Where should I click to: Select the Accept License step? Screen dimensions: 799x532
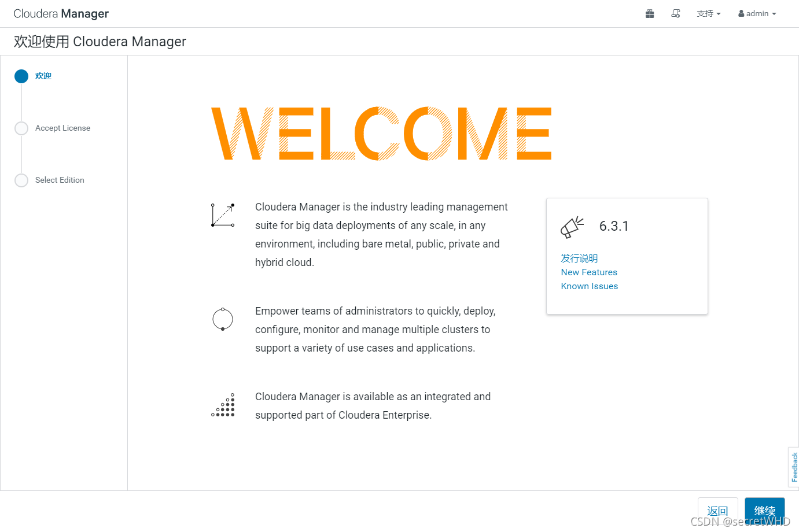click(62, 128)
